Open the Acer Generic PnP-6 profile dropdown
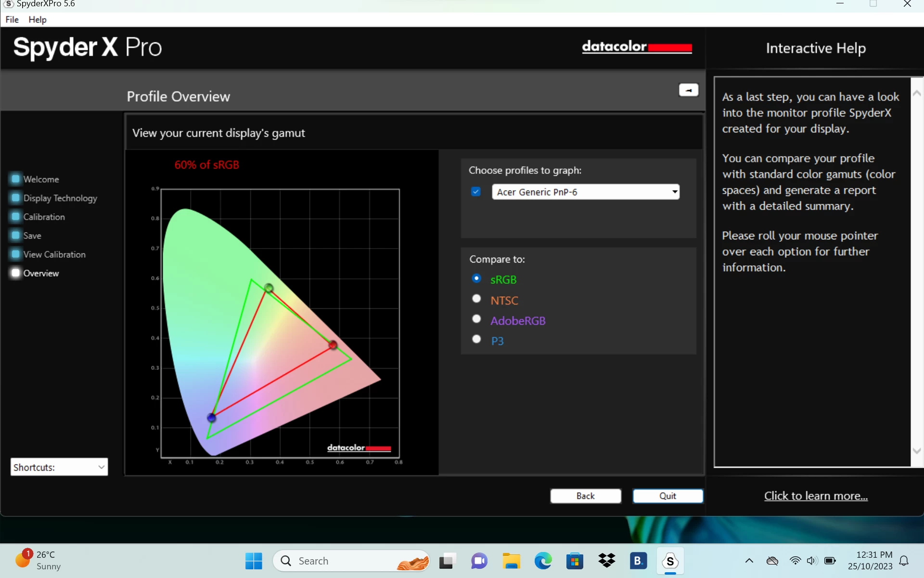Viewport: 924px width, 578px height. click(675, 192)
